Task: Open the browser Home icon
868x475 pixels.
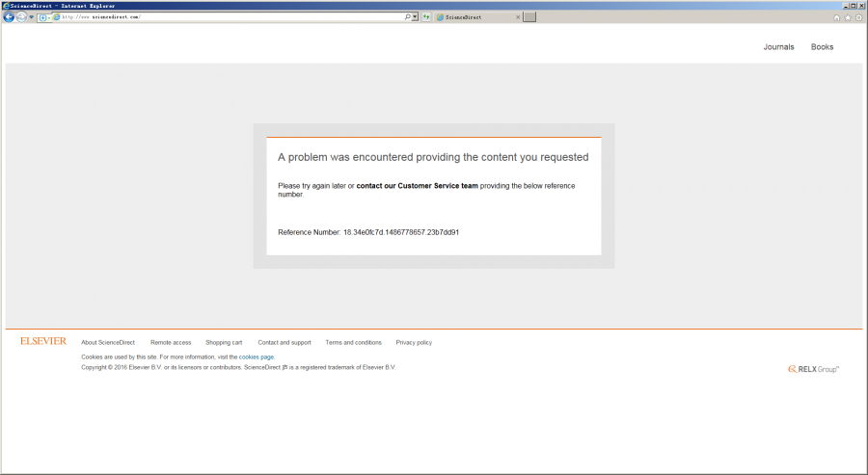Action: point(836,17)
